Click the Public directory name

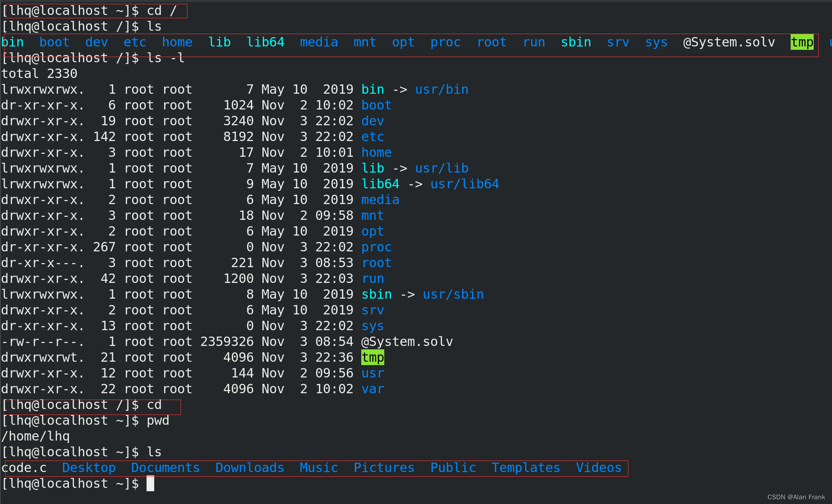tap(453, 468)
